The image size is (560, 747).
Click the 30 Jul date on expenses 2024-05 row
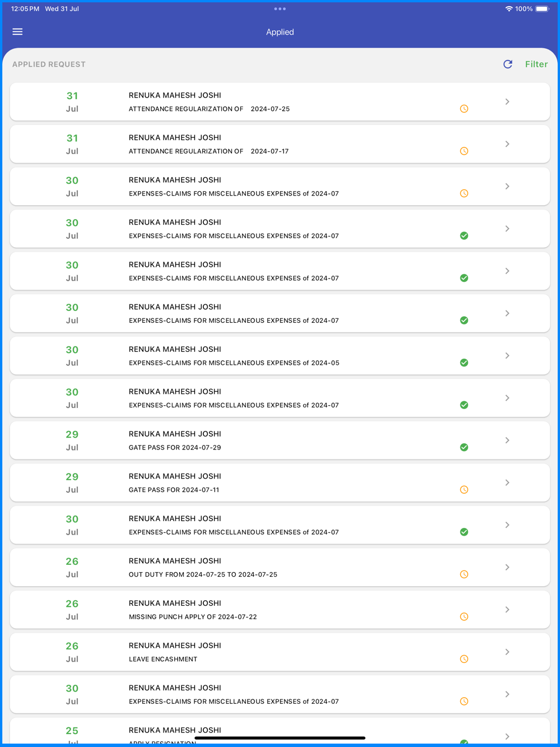(x=72, y=356)
